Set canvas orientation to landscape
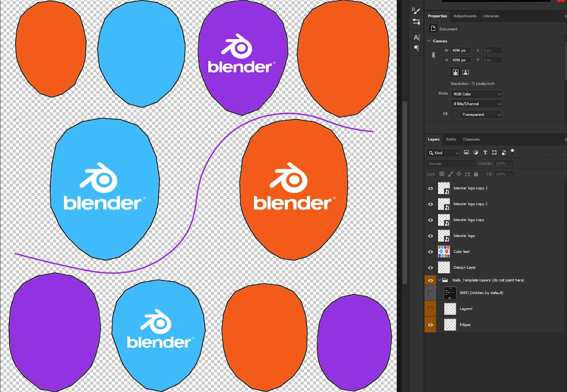The width and height of the screenshot is (567, 392). point(466,72)
